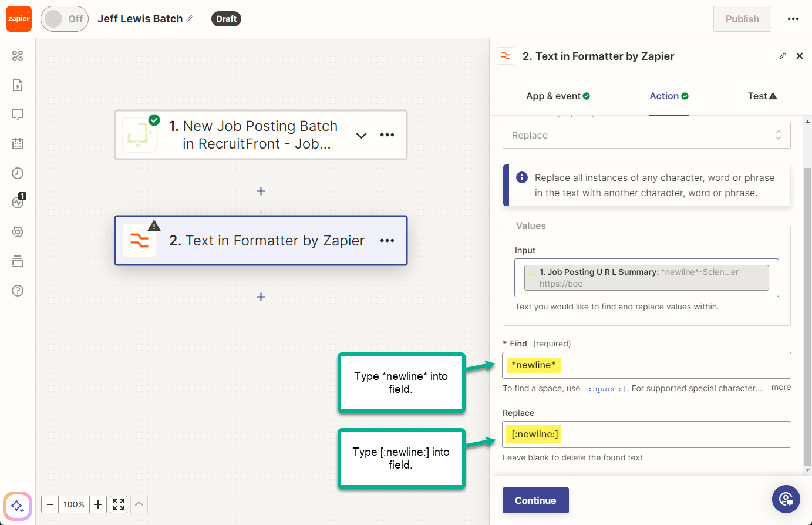
Task: Open the status icon with badge 1
Action: [18, 201]
